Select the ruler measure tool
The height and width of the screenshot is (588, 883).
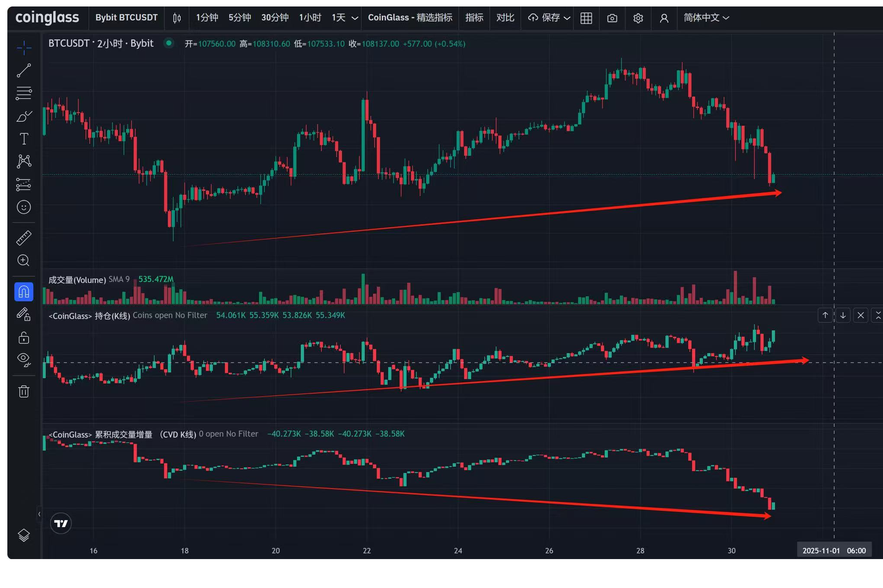(24, 238)
